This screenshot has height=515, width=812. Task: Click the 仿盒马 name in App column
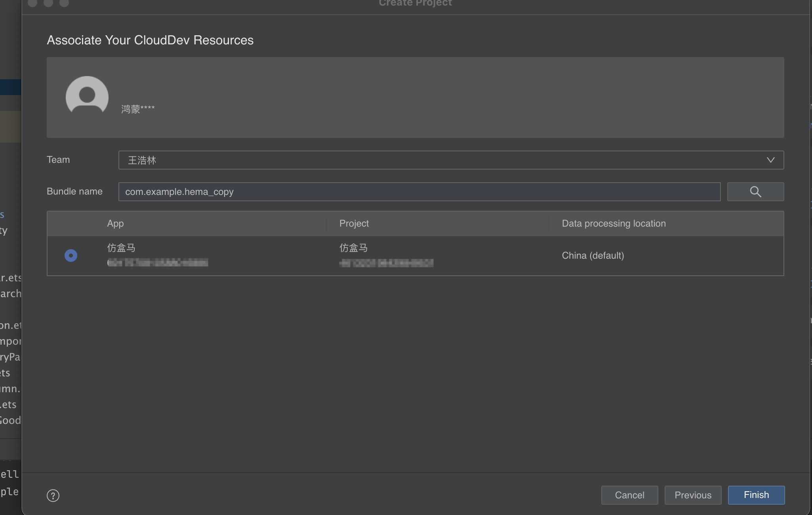(x=121, y=248)
